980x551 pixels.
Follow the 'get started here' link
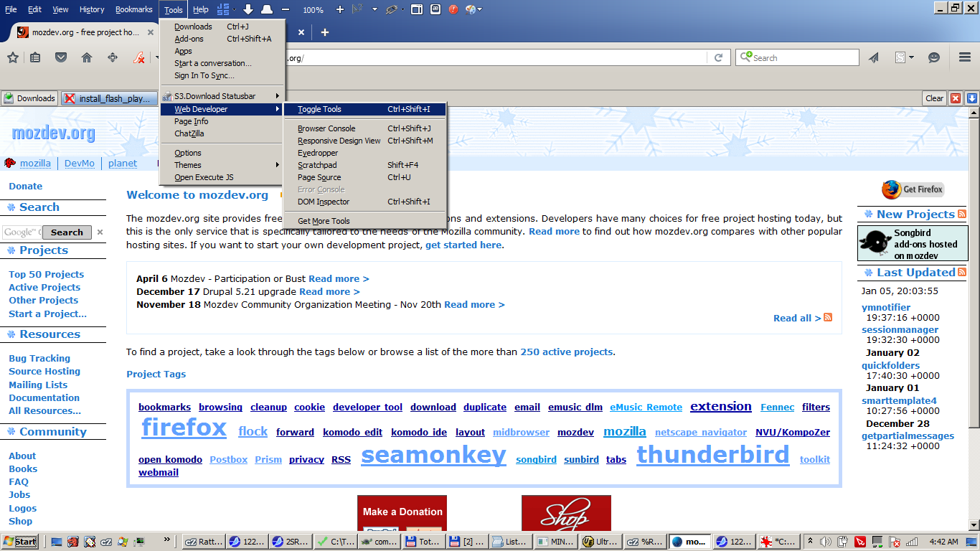pos(463,245)
